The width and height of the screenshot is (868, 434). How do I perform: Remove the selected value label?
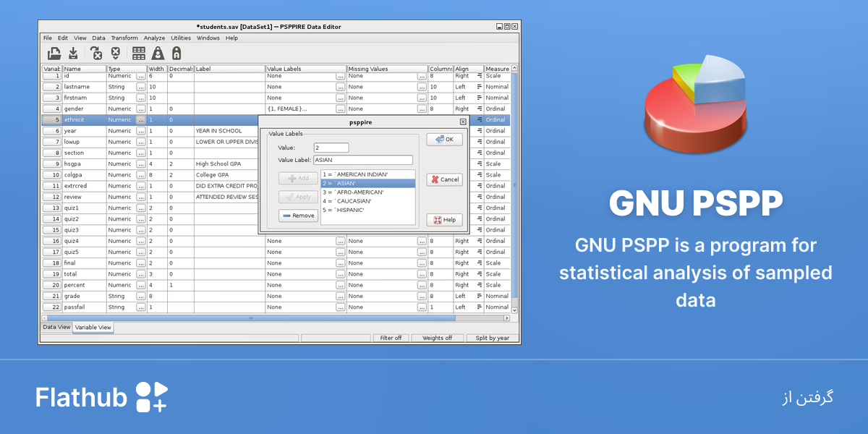tap(298, 216)
